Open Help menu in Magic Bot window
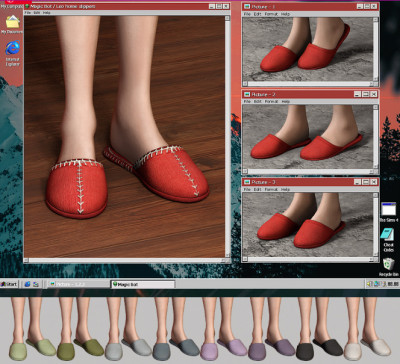Image resolution: width=400 pixels, height=364 pixels. 47,13
